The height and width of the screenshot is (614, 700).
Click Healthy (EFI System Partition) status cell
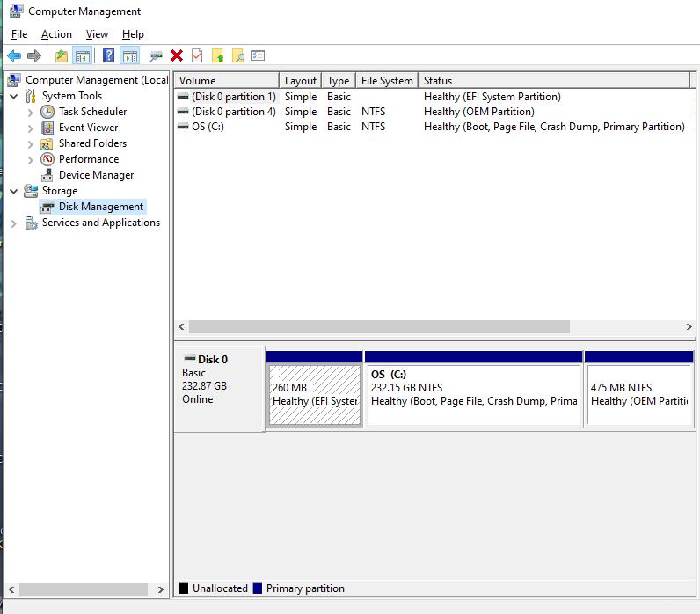tap(492, 97)
